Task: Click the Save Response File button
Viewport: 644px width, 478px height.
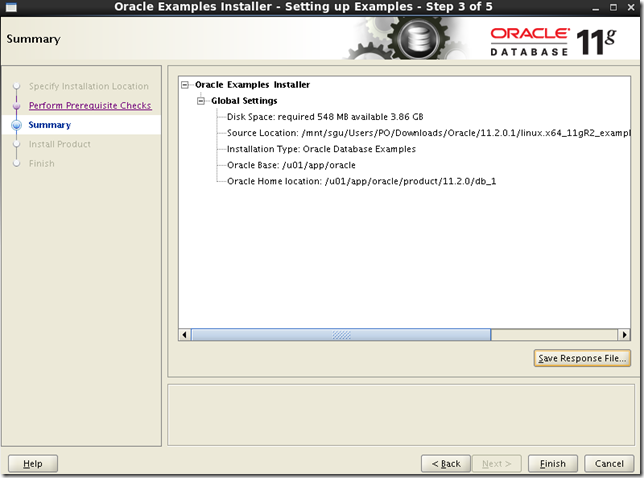Action: point(582,358)
